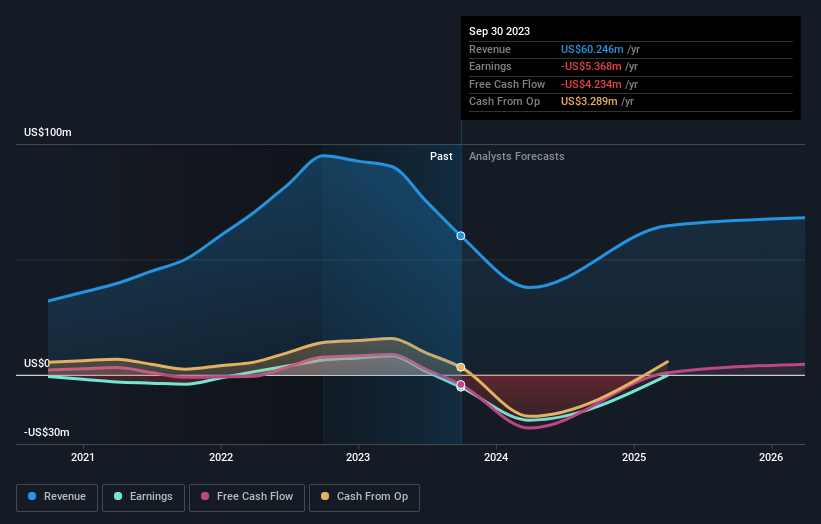Screen dimensions: 821x524
Task: Click the Cash From Op label in tooltip
Action: point(504,102)
